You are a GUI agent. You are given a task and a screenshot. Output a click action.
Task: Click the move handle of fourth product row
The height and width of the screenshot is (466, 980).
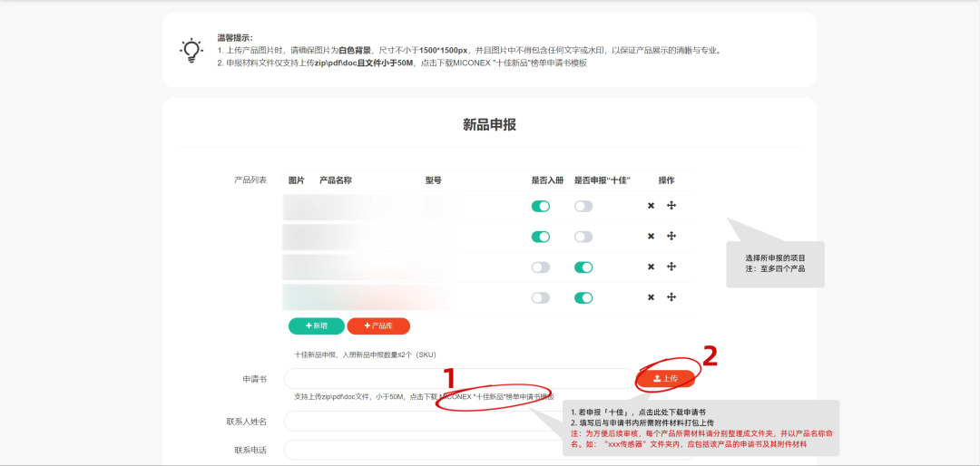click(671, 297)
